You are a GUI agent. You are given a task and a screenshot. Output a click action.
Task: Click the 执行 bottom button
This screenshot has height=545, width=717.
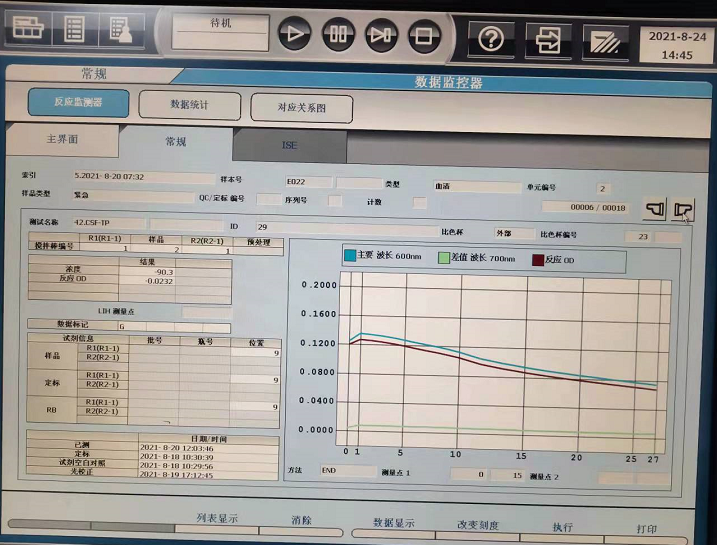[x=562, y=531]
